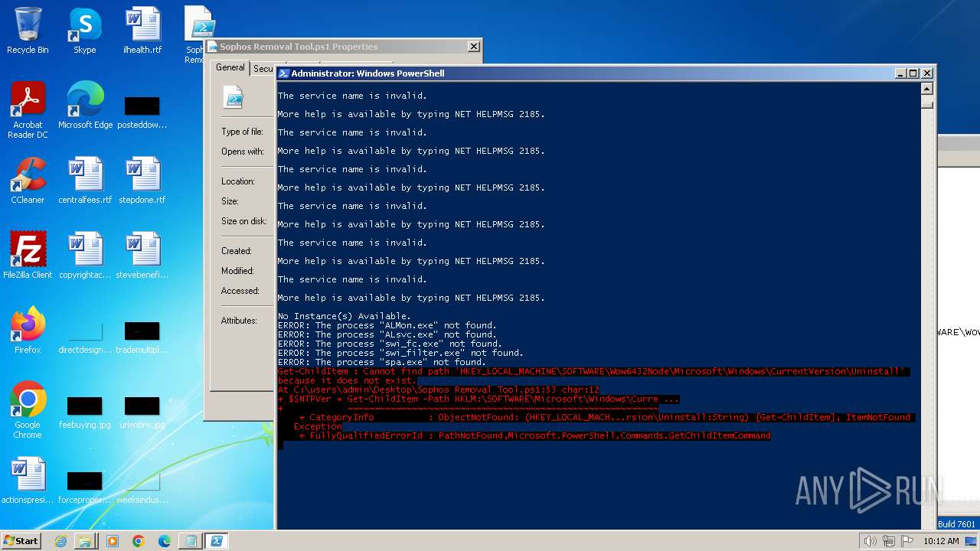Select feebuying.jpg on the desktop
The height and width of the screenshot is (551, 980).
click(85, 410)
